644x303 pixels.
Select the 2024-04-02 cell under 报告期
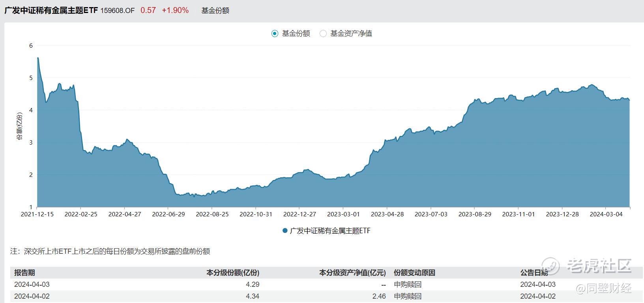point(32,296)
